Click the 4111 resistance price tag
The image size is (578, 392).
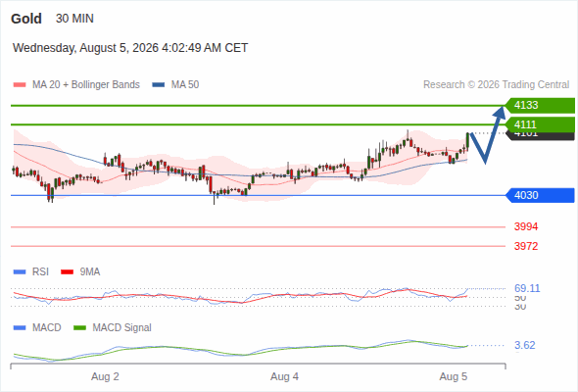point(540,124)
